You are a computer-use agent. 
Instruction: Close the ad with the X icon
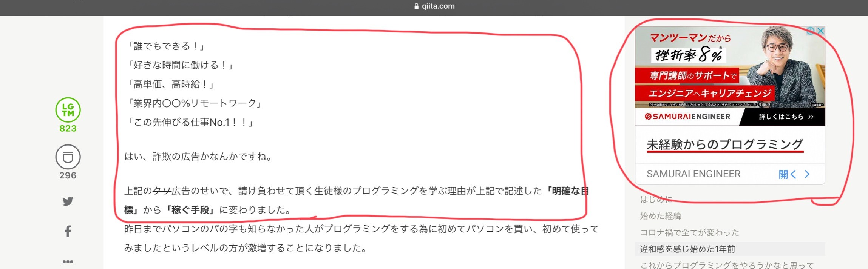coord(821,31)
